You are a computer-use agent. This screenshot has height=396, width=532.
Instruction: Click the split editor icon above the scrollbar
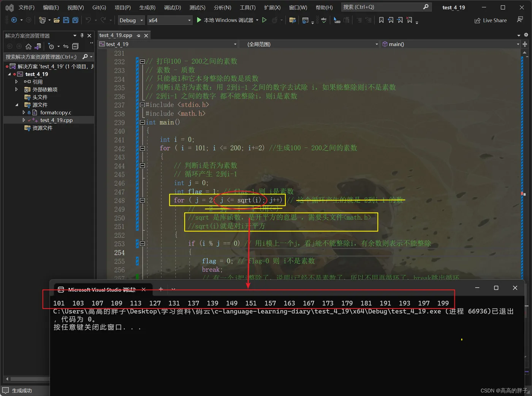(x=525, y=44)
